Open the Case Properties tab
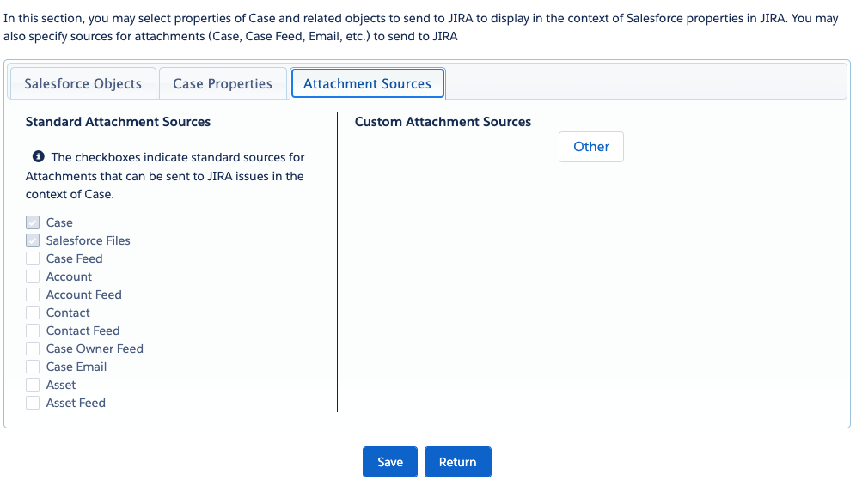856x504 pixels. (x=223, y=83)
